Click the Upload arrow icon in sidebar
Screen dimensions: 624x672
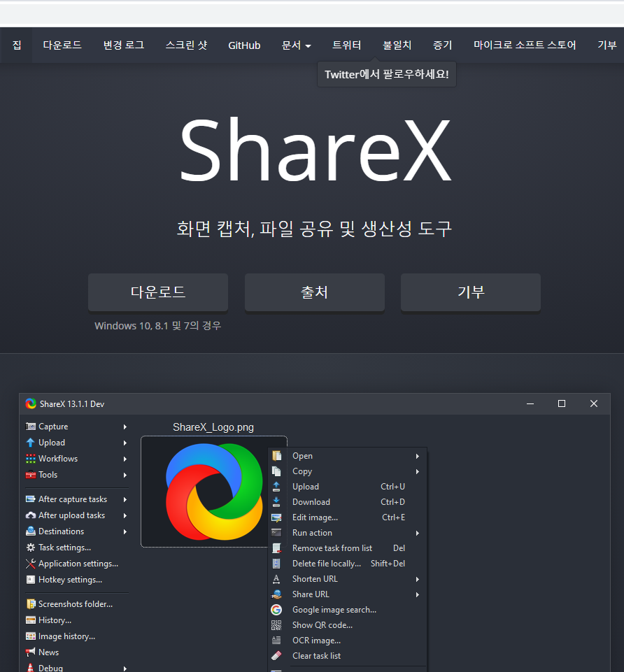coord(31,442)
